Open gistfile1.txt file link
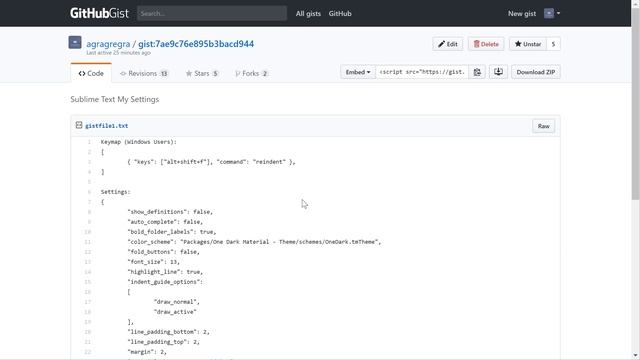This screenshot has height=360, width=640. tap(107, 126)
